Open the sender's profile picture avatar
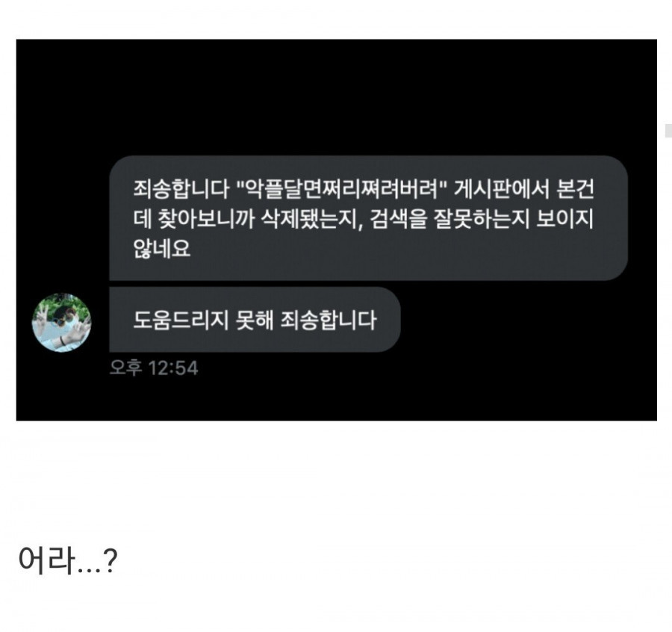 point(62,323)
